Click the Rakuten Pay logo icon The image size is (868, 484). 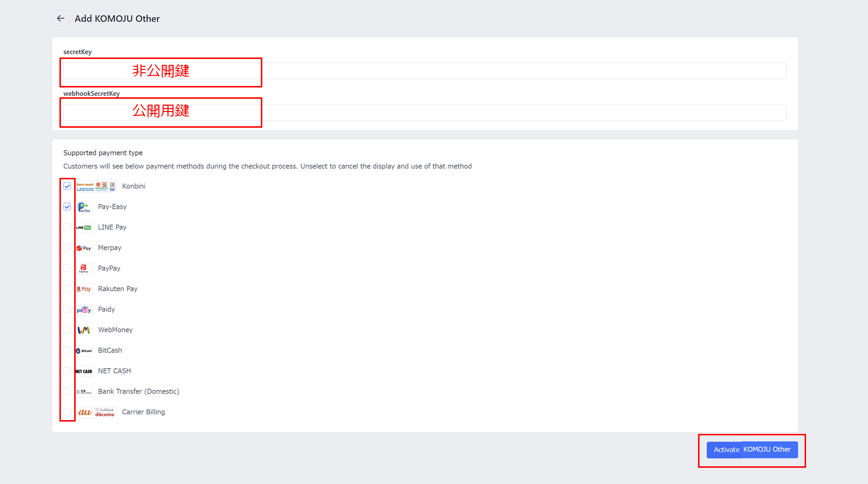(x=84, y=289)
